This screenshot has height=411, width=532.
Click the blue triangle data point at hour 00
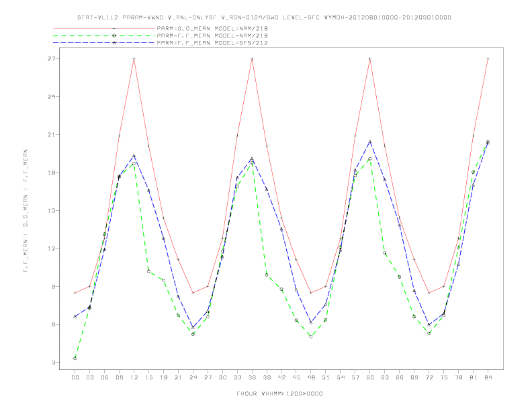(75, 316)
